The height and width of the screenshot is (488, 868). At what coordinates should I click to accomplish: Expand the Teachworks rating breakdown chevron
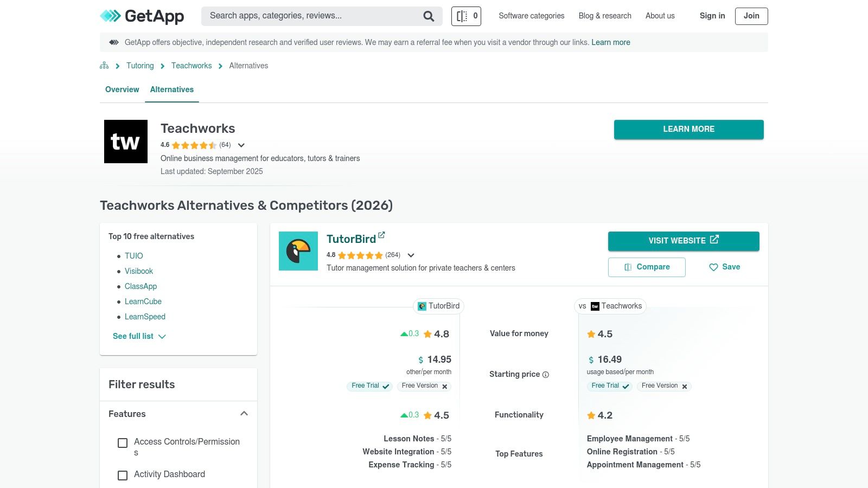[241, 145]
